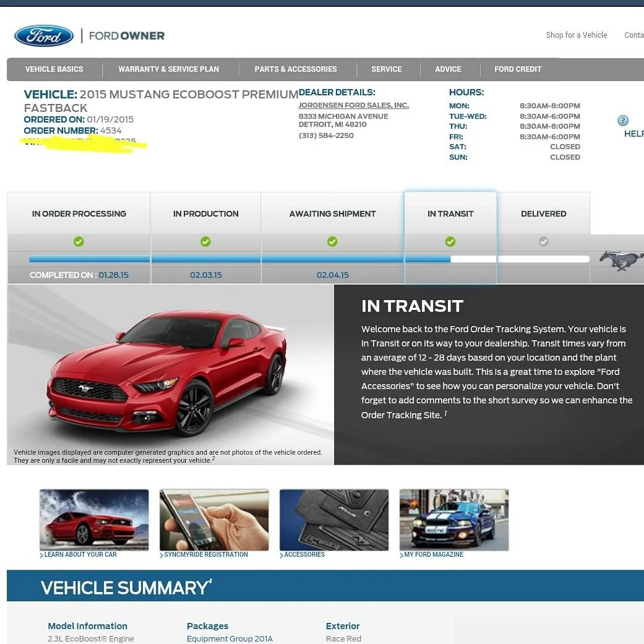Image resolution: width=644 pixels, height=644 pixels.
Task: Click the HELP label under question icon
Action: coord(633,134)
